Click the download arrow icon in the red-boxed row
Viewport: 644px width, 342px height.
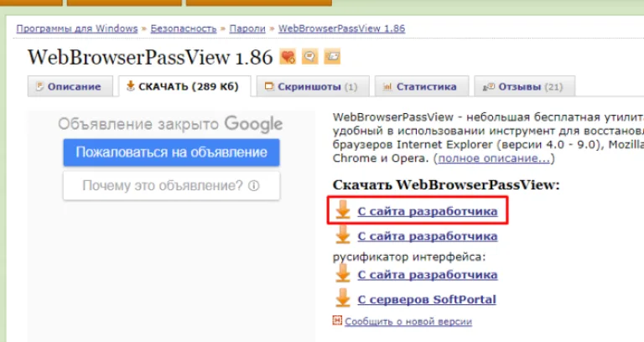coord(342,210)
